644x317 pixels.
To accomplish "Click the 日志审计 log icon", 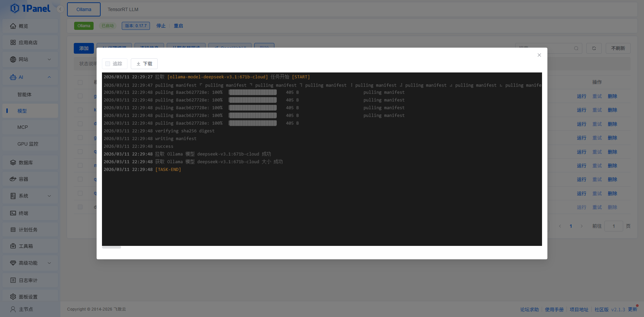I will (13, 280).
